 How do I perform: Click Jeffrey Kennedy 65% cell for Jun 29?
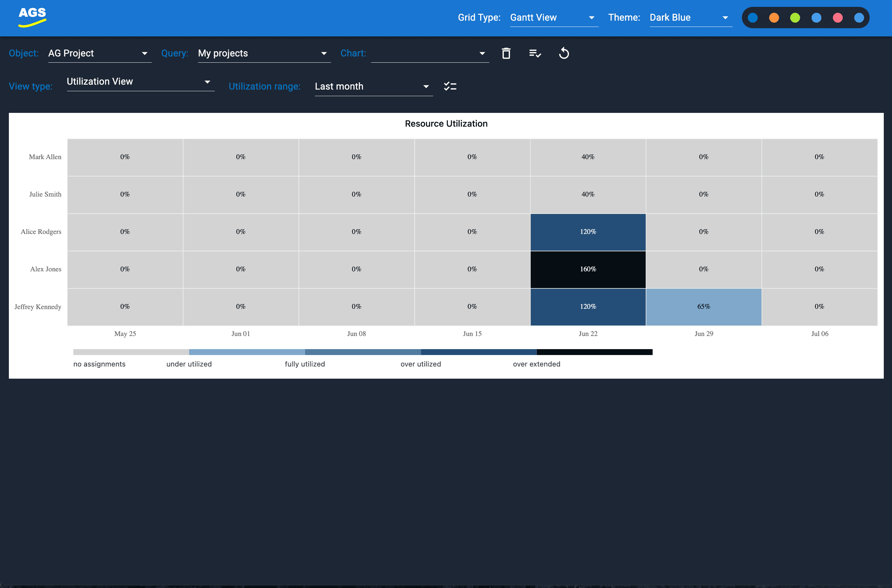tap(703, 307)
